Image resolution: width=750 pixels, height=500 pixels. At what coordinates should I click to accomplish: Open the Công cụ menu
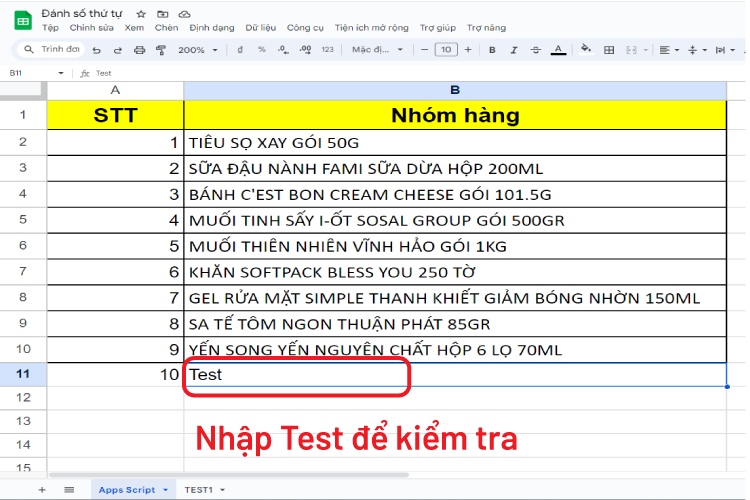pyautogui.click(x=305, y=28)
